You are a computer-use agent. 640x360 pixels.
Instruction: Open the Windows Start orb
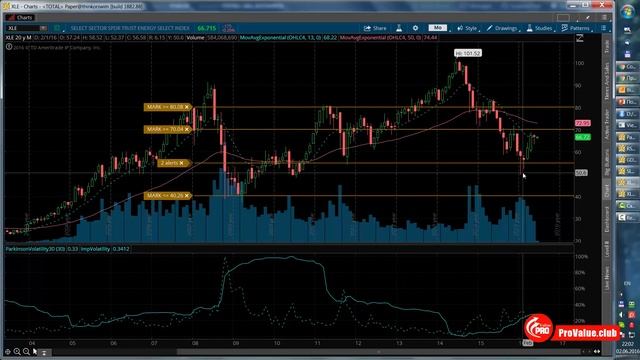coord(627,11)
